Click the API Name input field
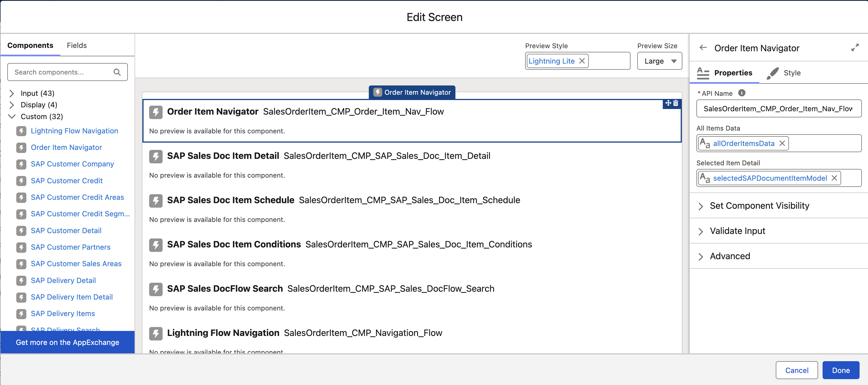This screenshot has width=868, height=385. click(x=779, y=108)
